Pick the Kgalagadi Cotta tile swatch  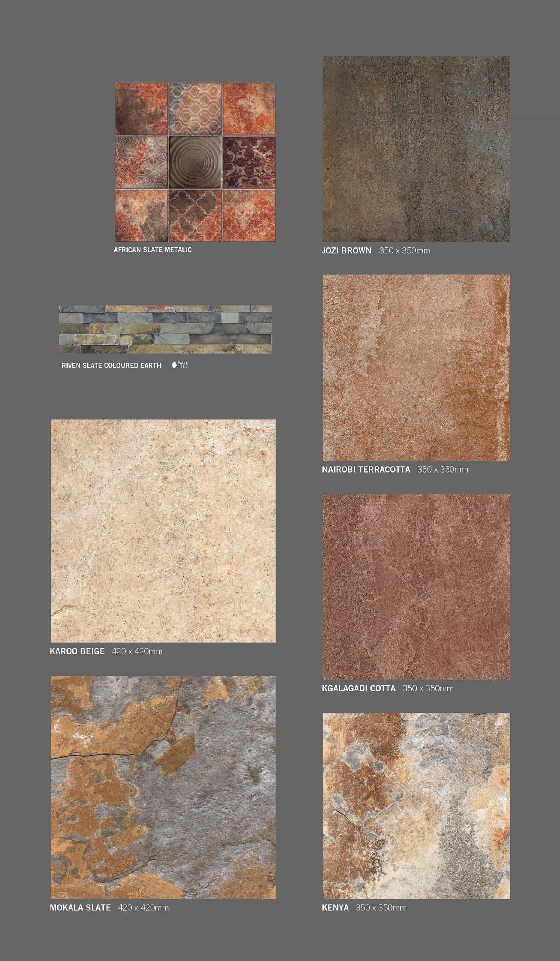click(416, 586)
